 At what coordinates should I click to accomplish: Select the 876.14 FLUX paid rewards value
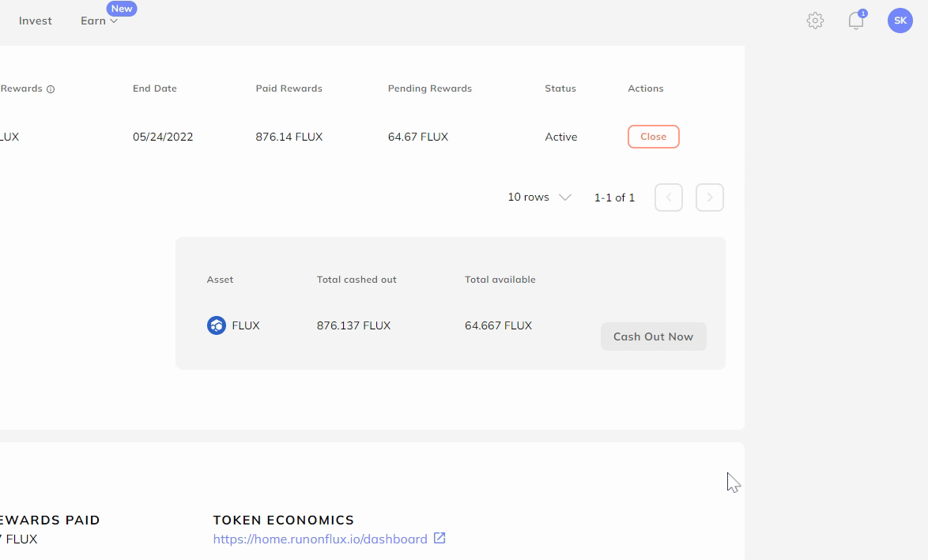(289, 137)
